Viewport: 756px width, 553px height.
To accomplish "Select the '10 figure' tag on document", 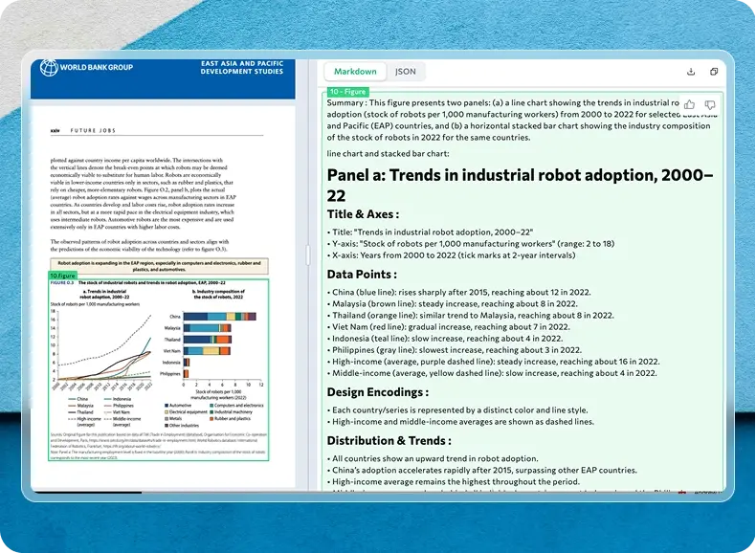I will (x=62, y=276).
